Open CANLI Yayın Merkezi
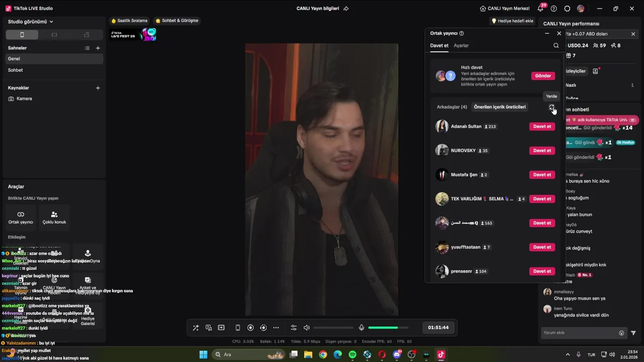Screen dimensions: 644x362 coord(505,9)
